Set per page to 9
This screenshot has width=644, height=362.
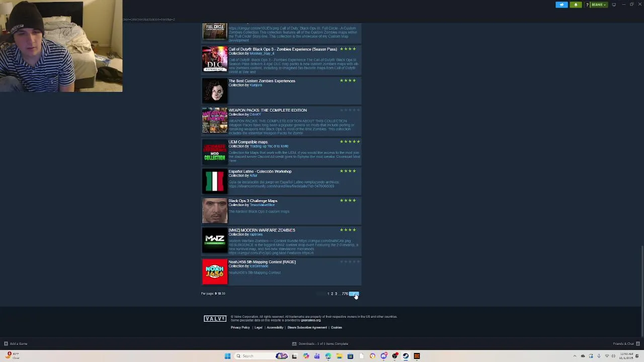point(216,294)
